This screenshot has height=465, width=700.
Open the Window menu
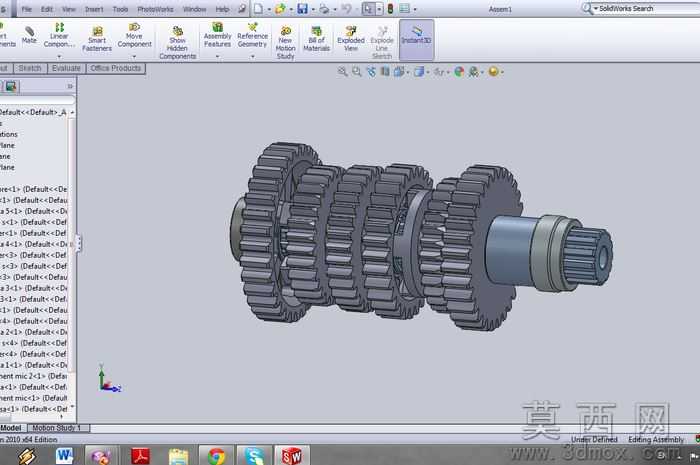195,9
